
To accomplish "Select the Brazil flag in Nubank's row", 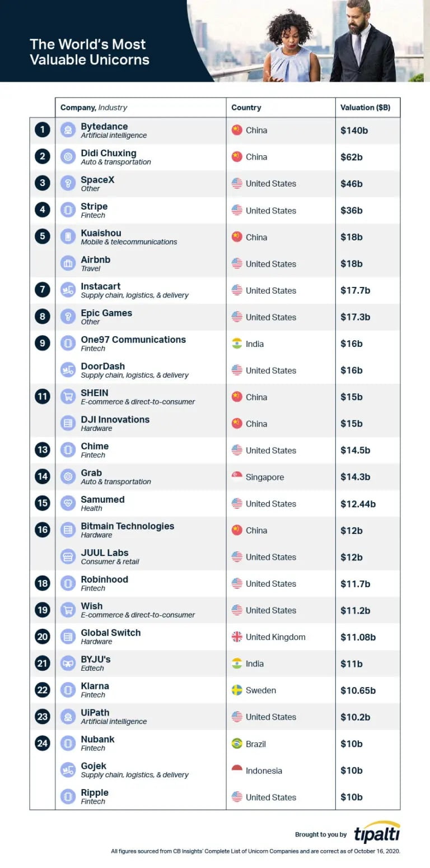I will pos(237,744).
